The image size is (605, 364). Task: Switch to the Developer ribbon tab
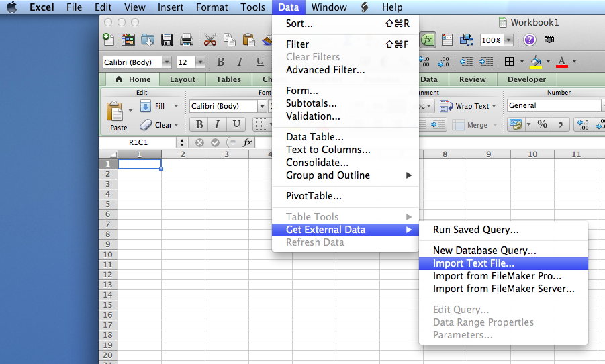(x=526, y=79)
